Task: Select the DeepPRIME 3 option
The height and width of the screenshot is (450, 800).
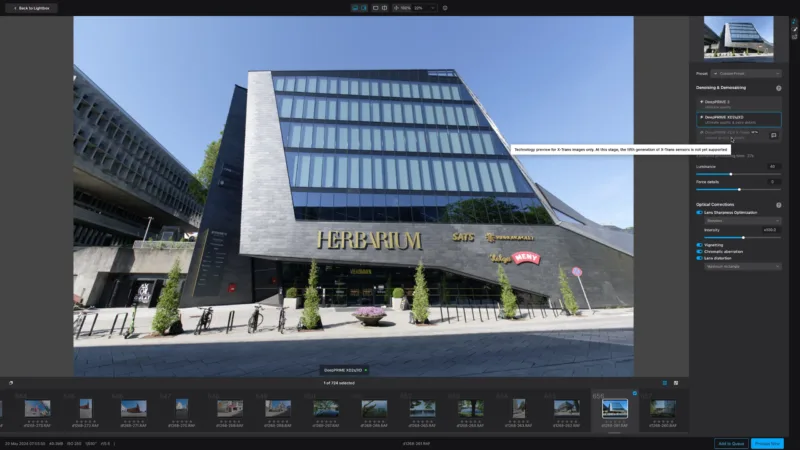Action: (738, 104)
